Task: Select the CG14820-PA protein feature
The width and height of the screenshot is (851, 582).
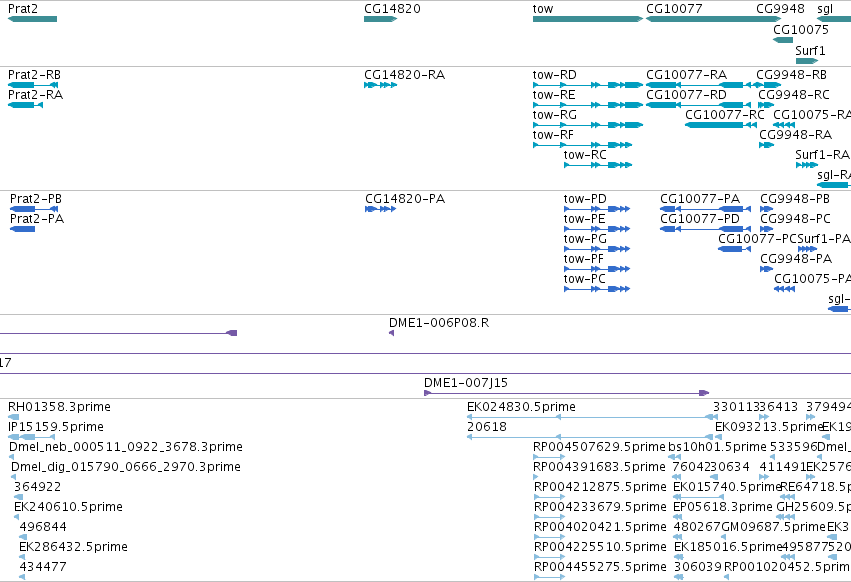Action: click(380, 209)
